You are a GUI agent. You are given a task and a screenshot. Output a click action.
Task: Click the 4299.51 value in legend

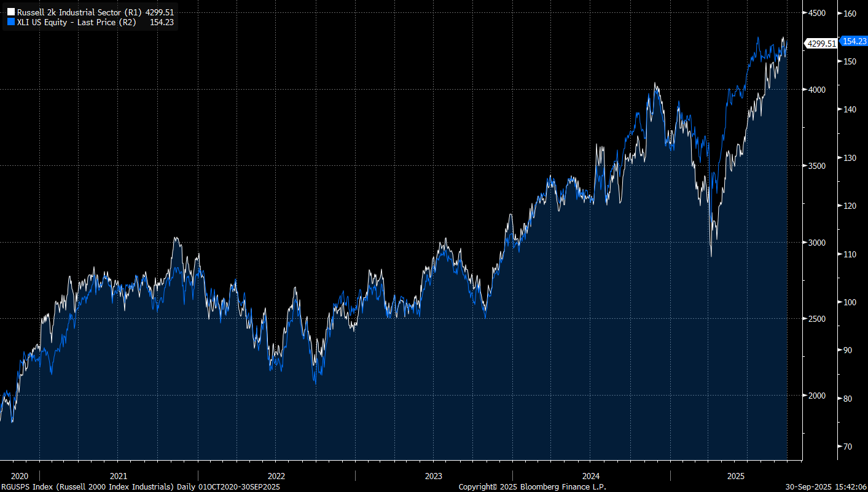click(160, 12)
